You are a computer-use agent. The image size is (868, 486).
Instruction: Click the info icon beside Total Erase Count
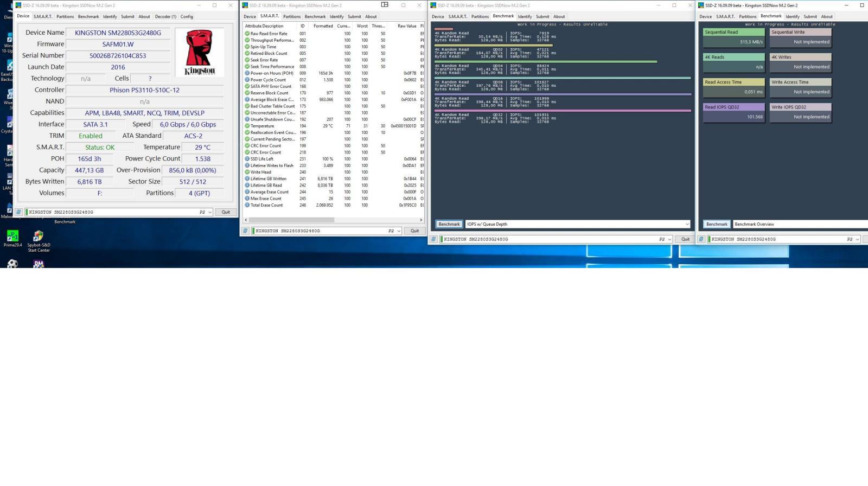[247, 205]
